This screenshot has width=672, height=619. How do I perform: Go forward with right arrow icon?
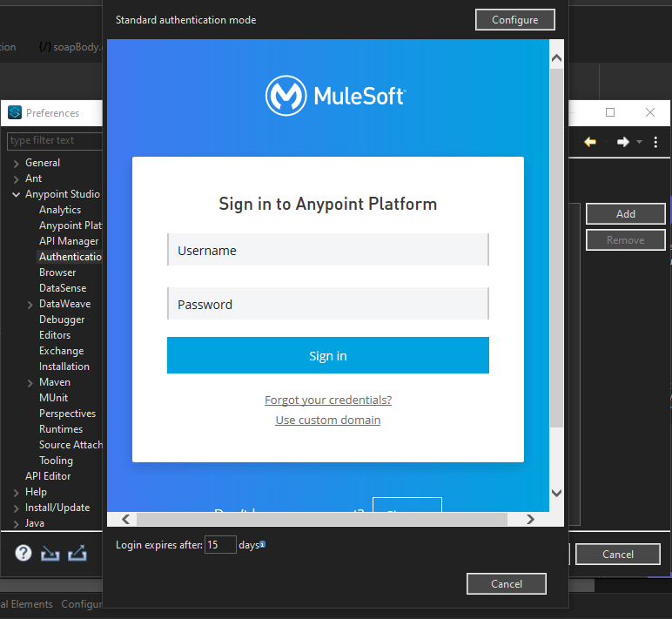[622, 142]
